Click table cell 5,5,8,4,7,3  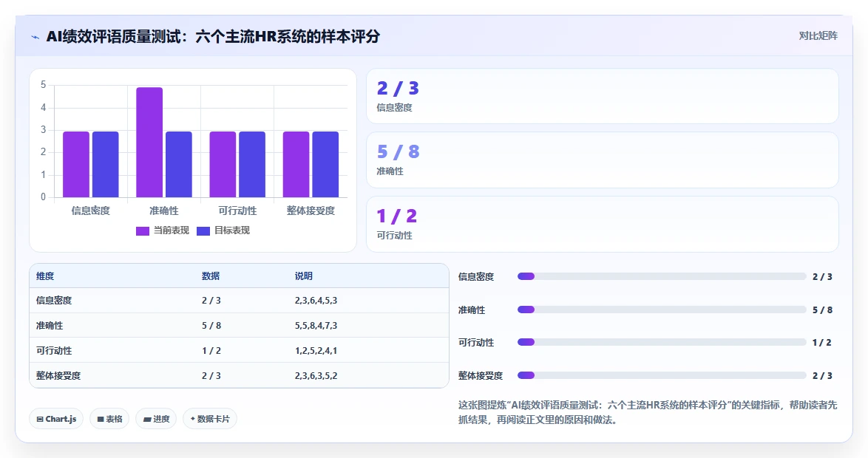(x=316, y=325)
